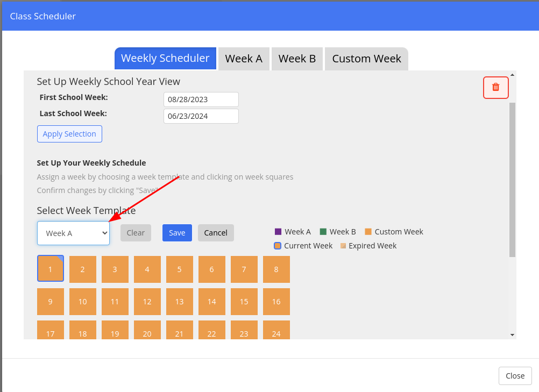Select week square 4
539x392 pixels.
pyautogui.click(x=147, y=269)
